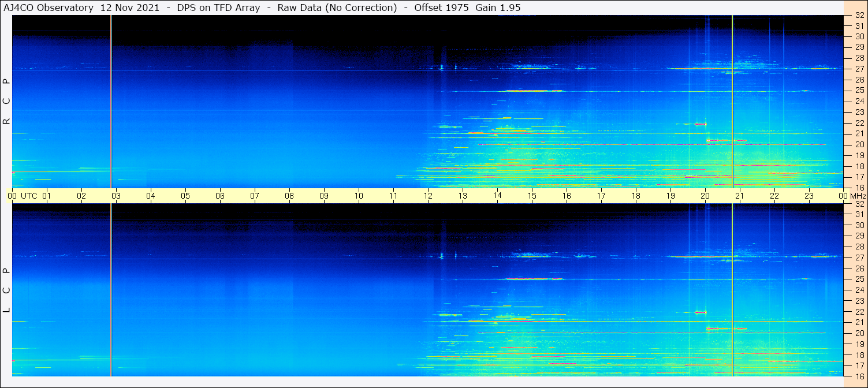Image resolution: width=868 pixels, height=388 pixels.
Task: Click the 21 MHz label in LCP panel
Action: tap(859, 322)
